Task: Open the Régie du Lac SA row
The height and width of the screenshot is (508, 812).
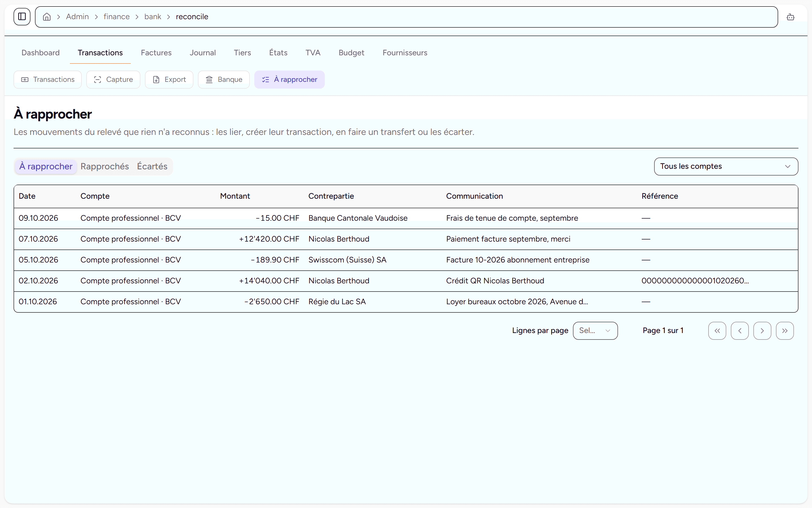Action: tap(406, 302)
